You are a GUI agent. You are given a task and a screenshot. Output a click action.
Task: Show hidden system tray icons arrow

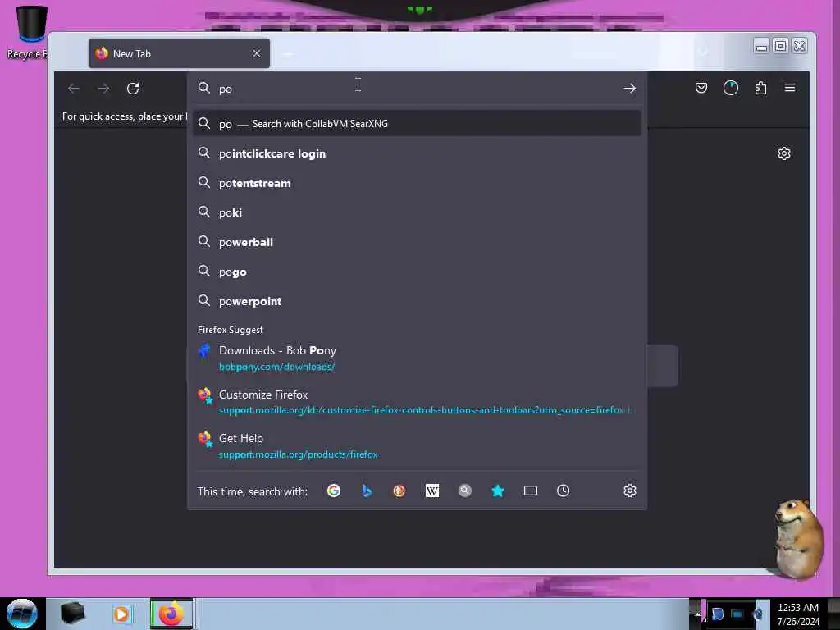click(x=697, y=614)
